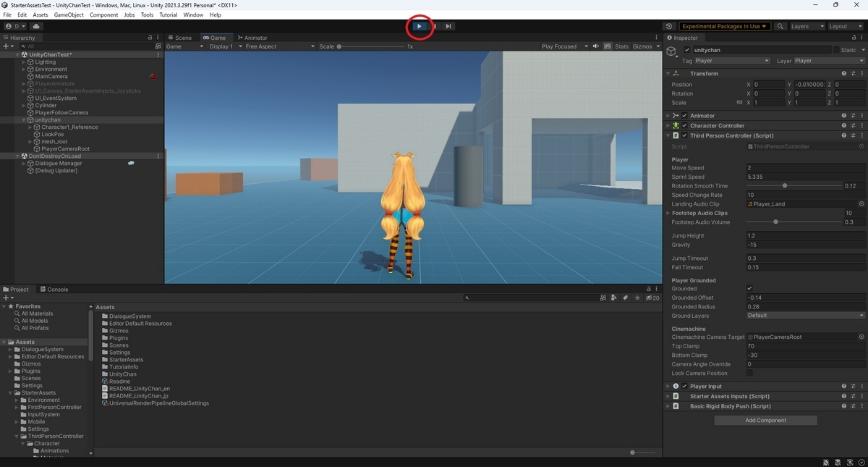Open presets for the Animator component
This screenshot has width=868, height=467.
click(x=853, y=115)
